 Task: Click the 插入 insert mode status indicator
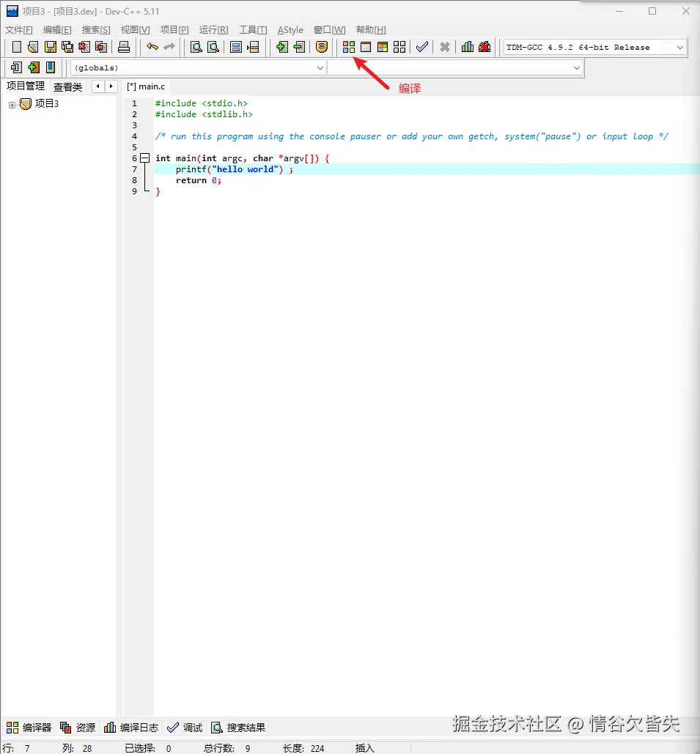click(365, 748)
